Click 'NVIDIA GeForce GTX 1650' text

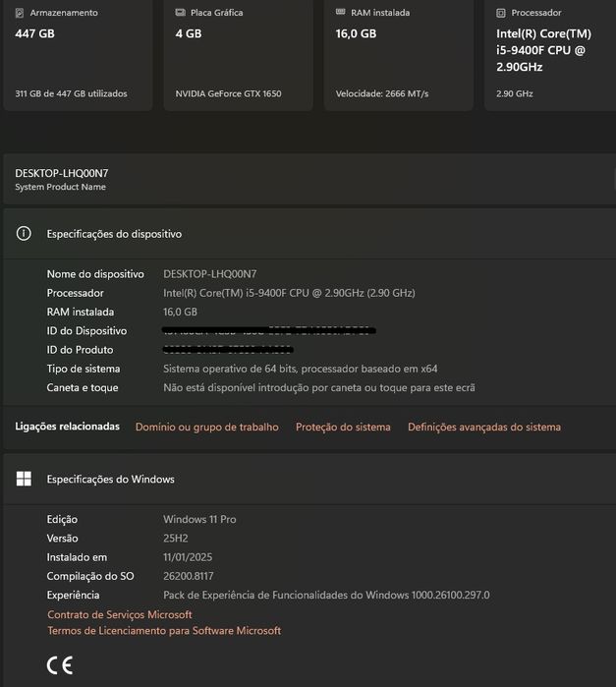click(x=228, y=93)
